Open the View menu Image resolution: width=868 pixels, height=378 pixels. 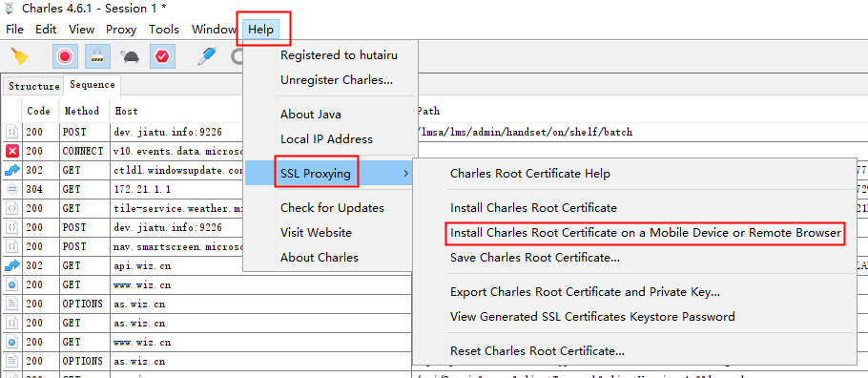tap(81, 30)
